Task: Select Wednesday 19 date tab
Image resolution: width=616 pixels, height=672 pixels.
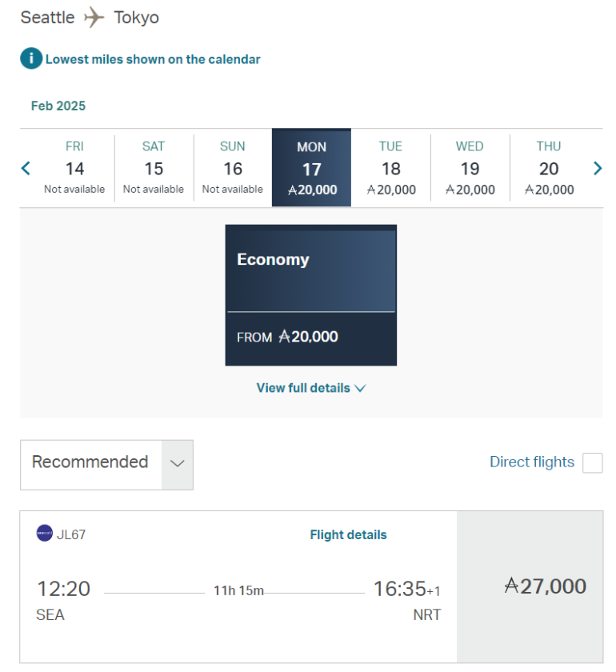Action: point(470,168)
